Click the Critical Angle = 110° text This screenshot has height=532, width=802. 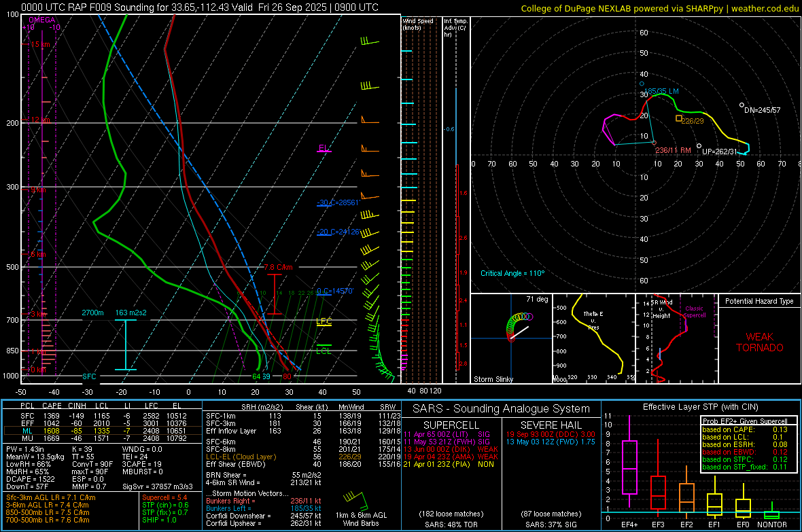pos(512,273)
